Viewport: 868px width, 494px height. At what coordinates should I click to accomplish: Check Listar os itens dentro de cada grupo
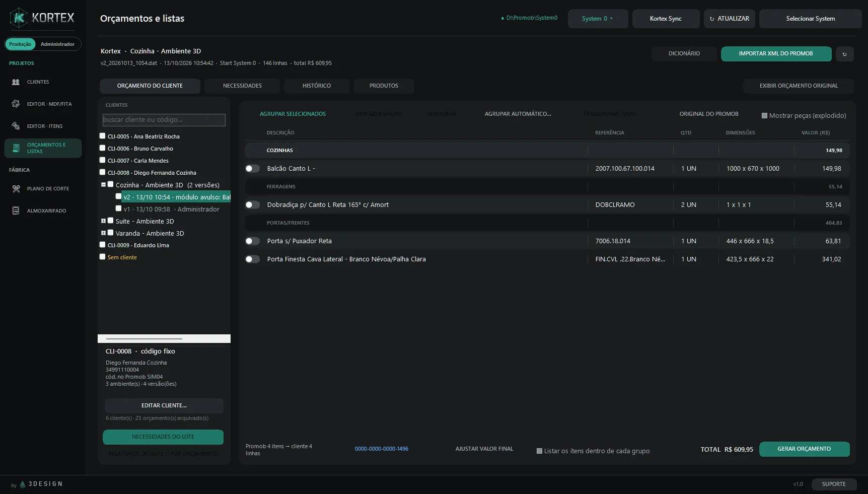pos(539,451)
